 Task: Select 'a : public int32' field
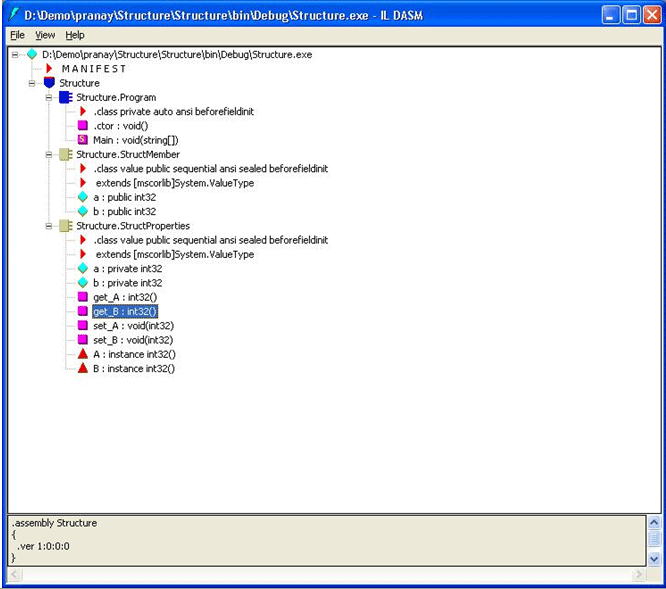click(x=124, y=197)
